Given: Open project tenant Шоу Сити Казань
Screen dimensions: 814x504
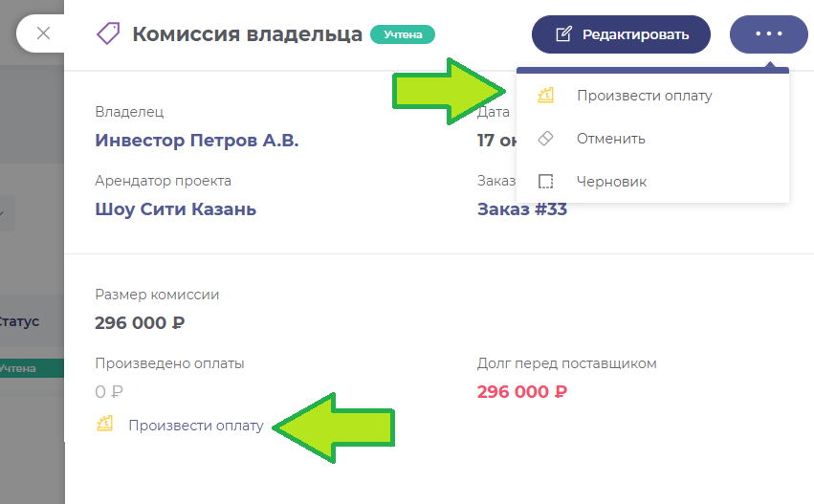Looking at the screenshot, I should click(176, 209).
